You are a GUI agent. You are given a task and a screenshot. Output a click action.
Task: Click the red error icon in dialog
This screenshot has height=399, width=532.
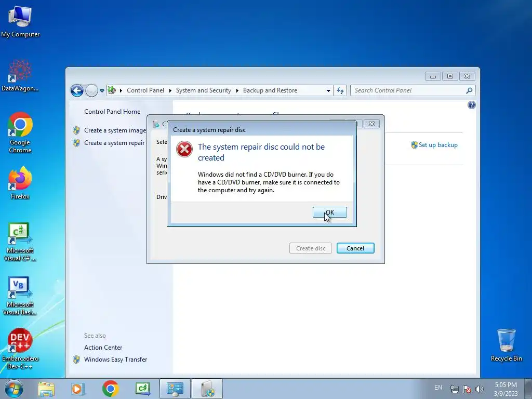(184, 149)
